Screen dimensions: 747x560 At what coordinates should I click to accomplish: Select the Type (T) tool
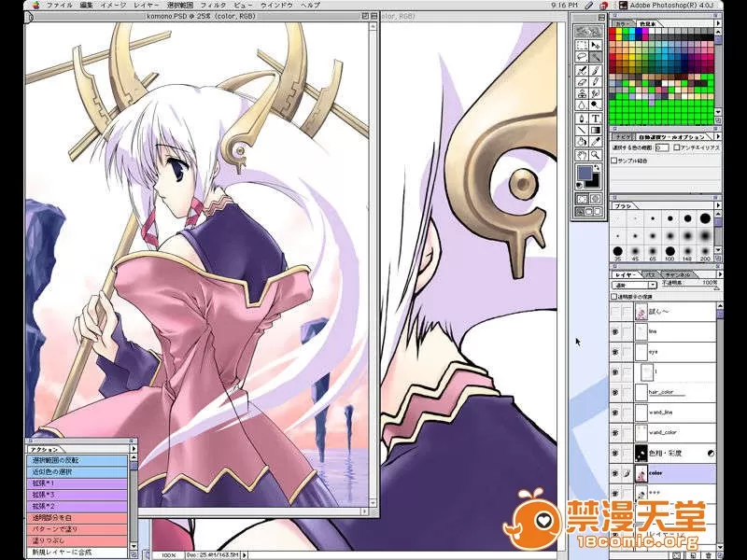click(x=595, y=118)
